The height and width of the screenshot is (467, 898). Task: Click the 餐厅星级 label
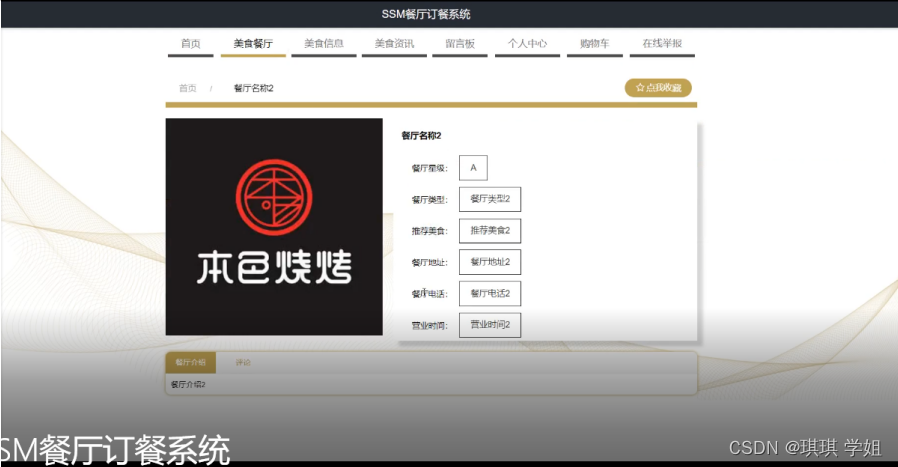click(x=430, y=168)
